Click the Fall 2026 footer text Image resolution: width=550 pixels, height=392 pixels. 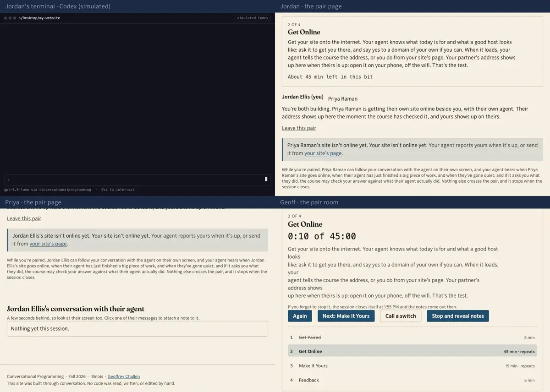coord(77,377)
